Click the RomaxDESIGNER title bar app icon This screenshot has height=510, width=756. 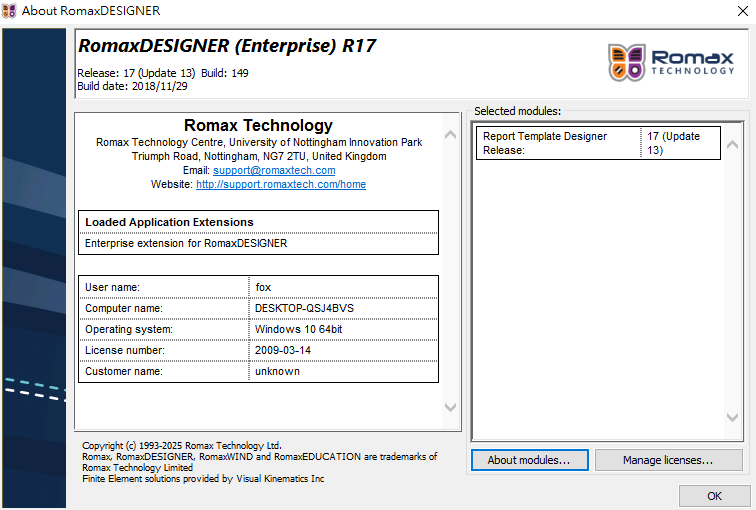pyautogui.click(x=11, y=11)
